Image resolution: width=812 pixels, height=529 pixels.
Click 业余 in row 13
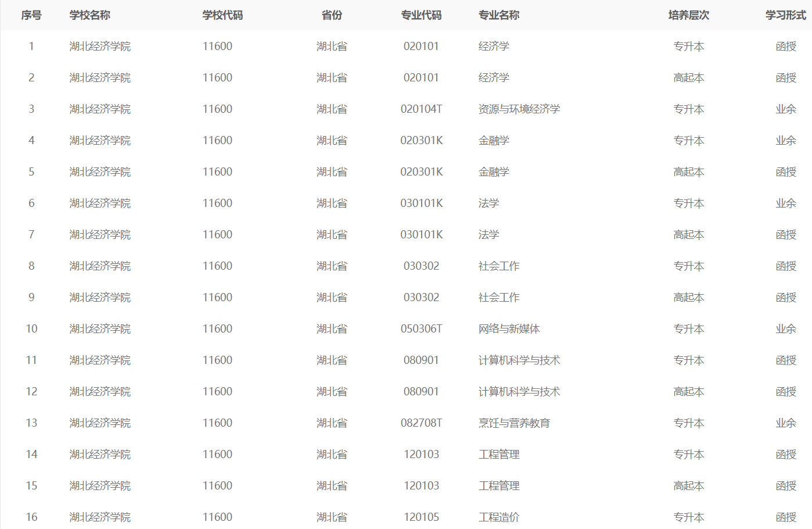coord(786,423)
